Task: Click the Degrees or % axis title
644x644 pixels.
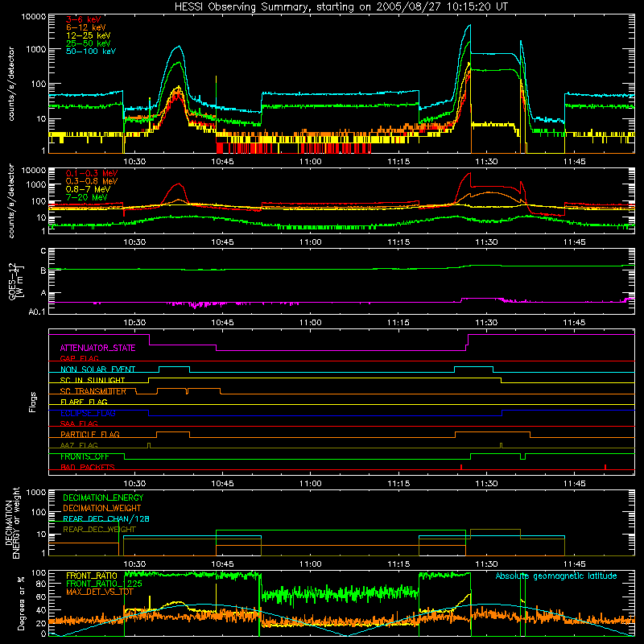Action: [21, 603]
